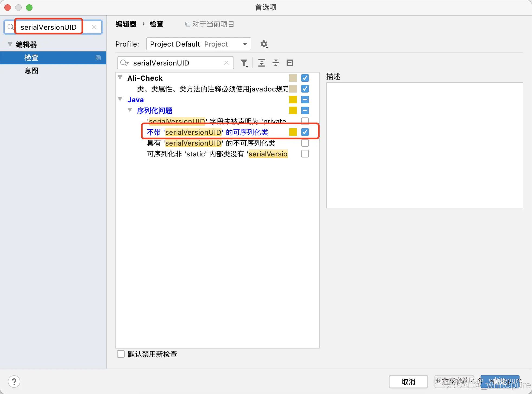Click the copy icon near 对于当前项目
Screen dimensions: 532x394
(x=187, y=24)
